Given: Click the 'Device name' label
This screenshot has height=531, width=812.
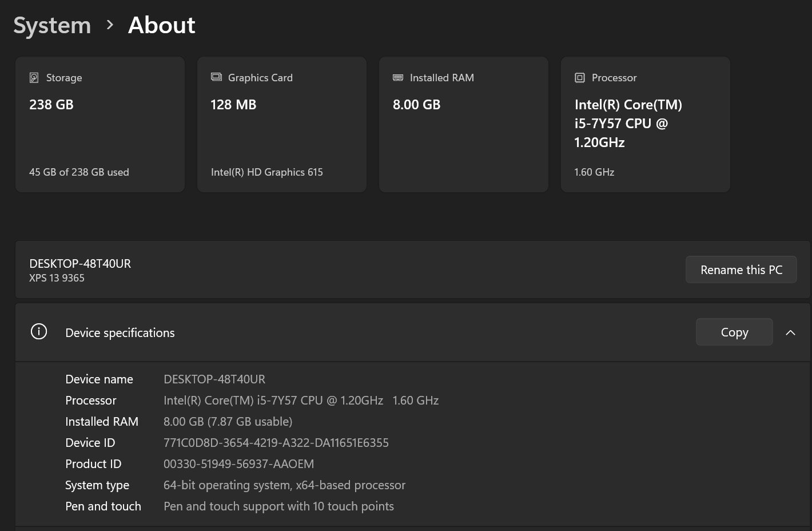Looking at the screenshot, I should pos(99,379).
